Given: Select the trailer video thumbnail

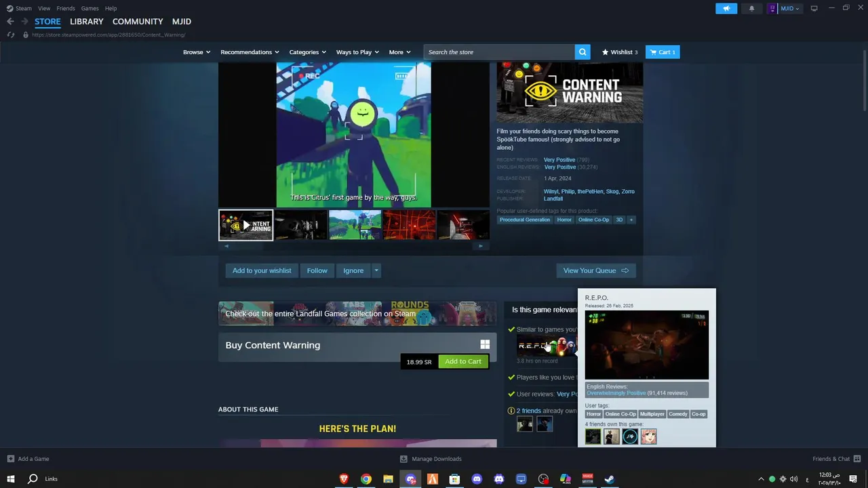Looking at the screenshot, I should click(245, 225).
